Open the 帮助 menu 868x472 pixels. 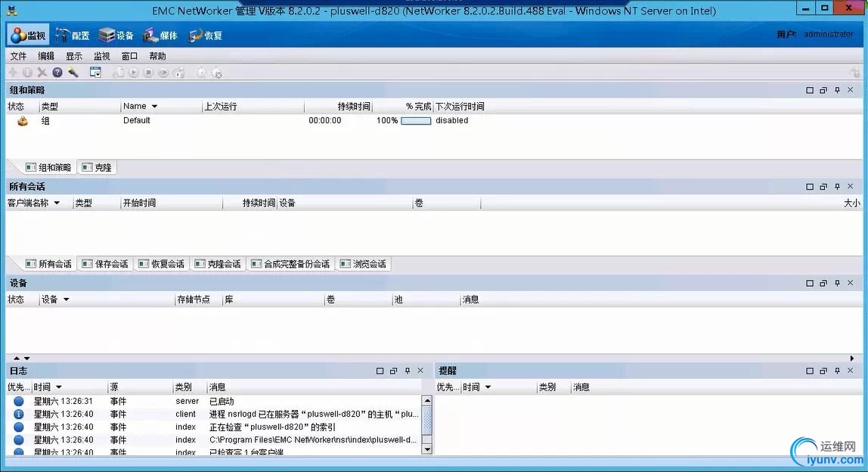click(157, 56)
